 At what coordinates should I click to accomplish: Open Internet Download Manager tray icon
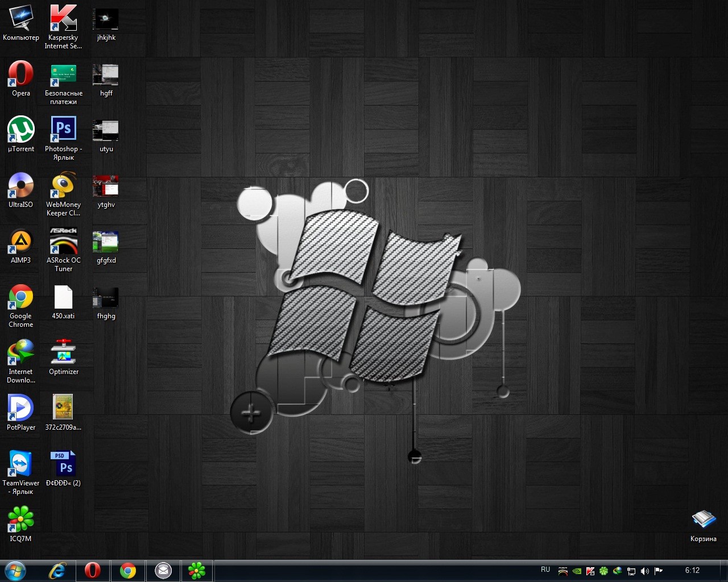617,571
